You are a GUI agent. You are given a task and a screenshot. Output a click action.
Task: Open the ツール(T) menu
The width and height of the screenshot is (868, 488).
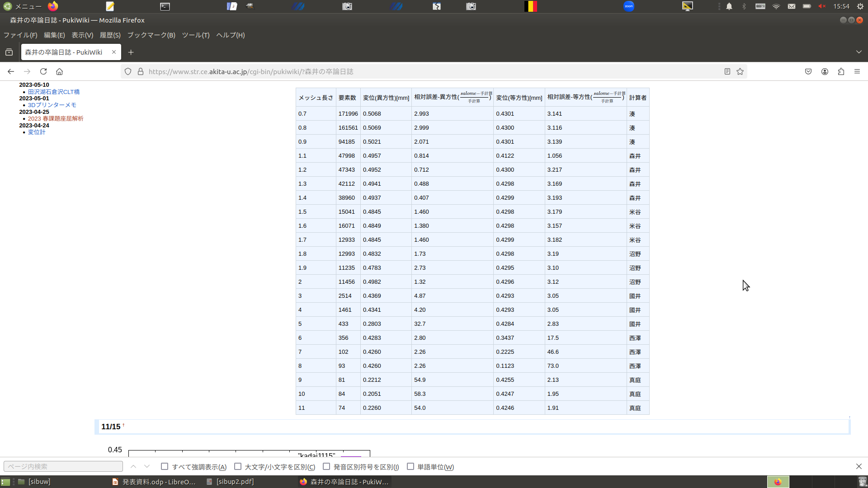coord(195,35)
